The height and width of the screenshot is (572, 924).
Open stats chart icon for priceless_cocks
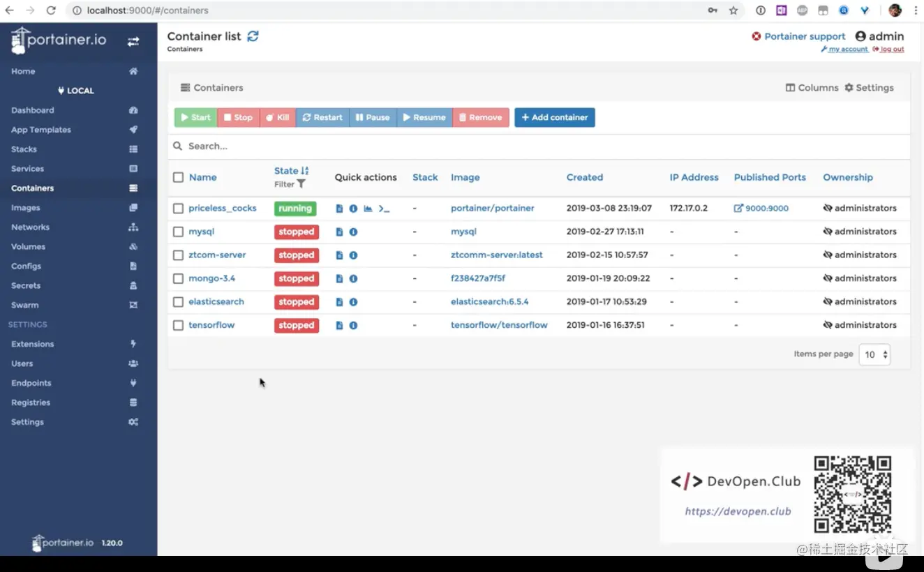pyautogui.click(x=368, y=209)
